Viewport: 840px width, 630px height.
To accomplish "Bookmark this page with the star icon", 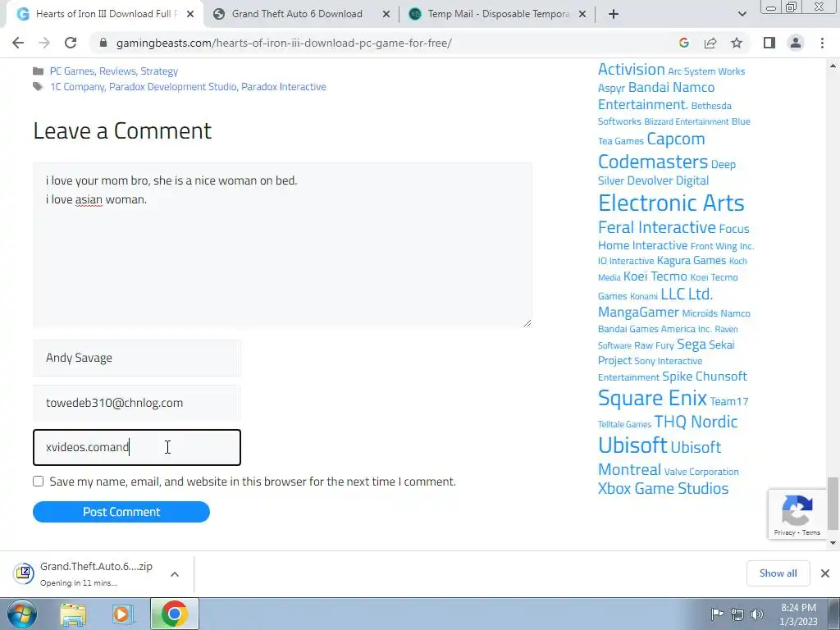I will coord(737,43).
